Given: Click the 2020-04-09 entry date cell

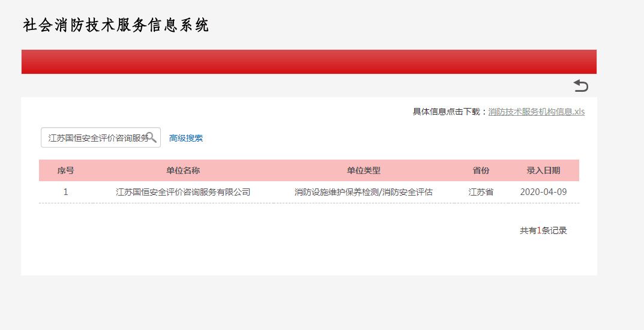Looking at the screenshot, I should pos(543,192).
